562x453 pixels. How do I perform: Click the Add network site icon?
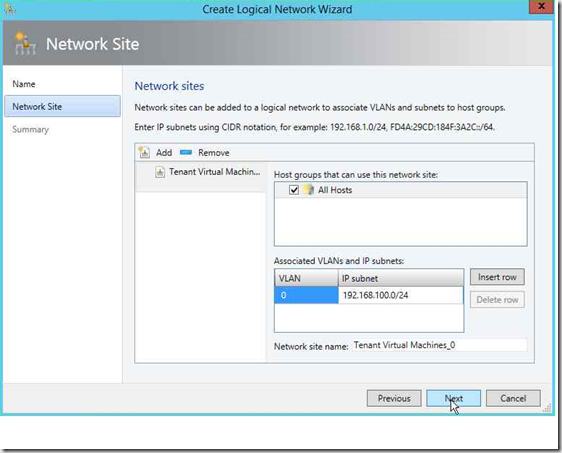144,152
